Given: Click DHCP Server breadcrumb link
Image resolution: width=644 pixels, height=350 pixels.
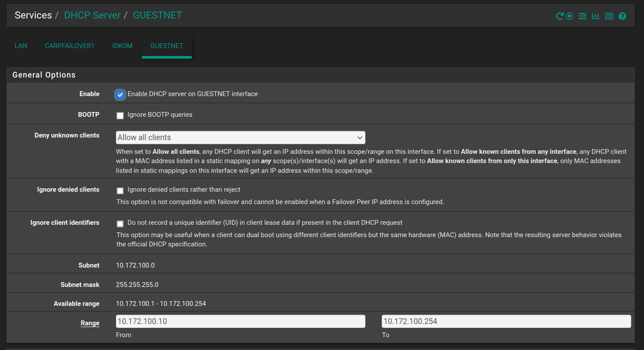Looking at the screenshot, I should pos(92,15).
